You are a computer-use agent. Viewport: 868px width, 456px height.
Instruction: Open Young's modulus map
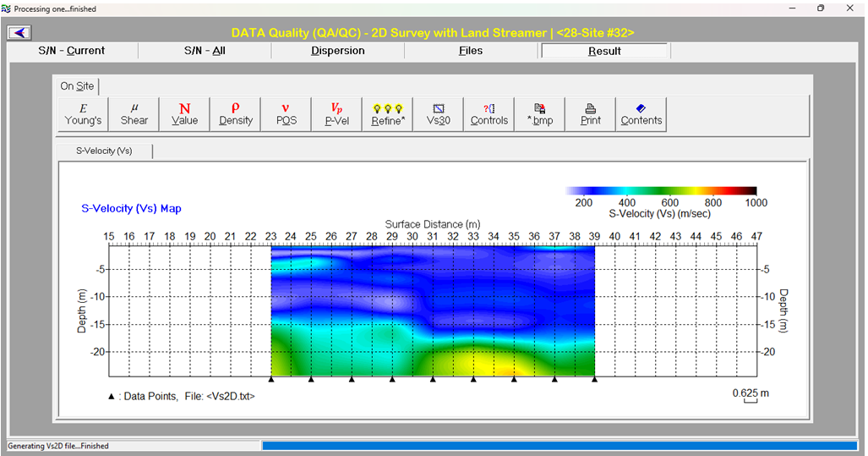click(x=83, y=114)
